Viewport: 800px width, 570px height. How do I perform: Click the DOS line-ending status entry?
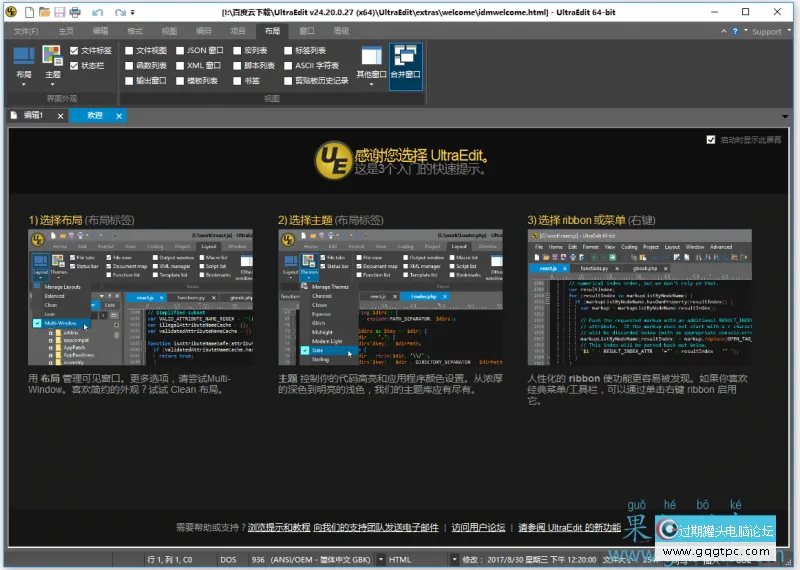click(228, 560)
